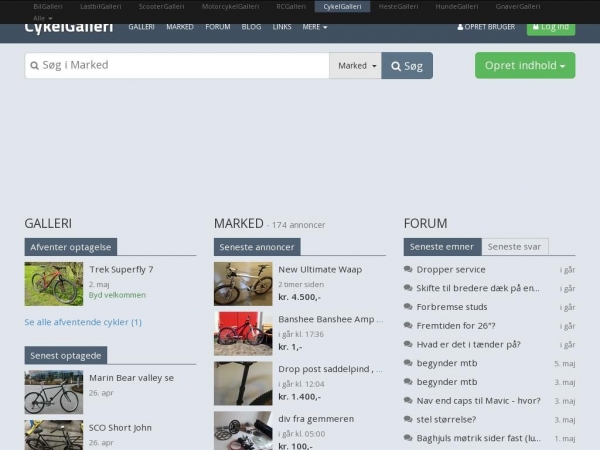Click the magnifier icon in search field
Image resolution: width=600 pixels, height=450 pixels.
pyautogui.click(x=34, y=65)
